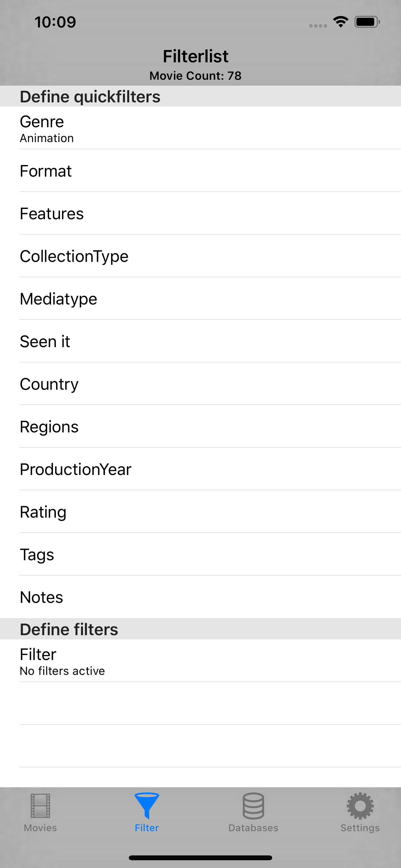Open the Country quickfilter

point(200,384)
